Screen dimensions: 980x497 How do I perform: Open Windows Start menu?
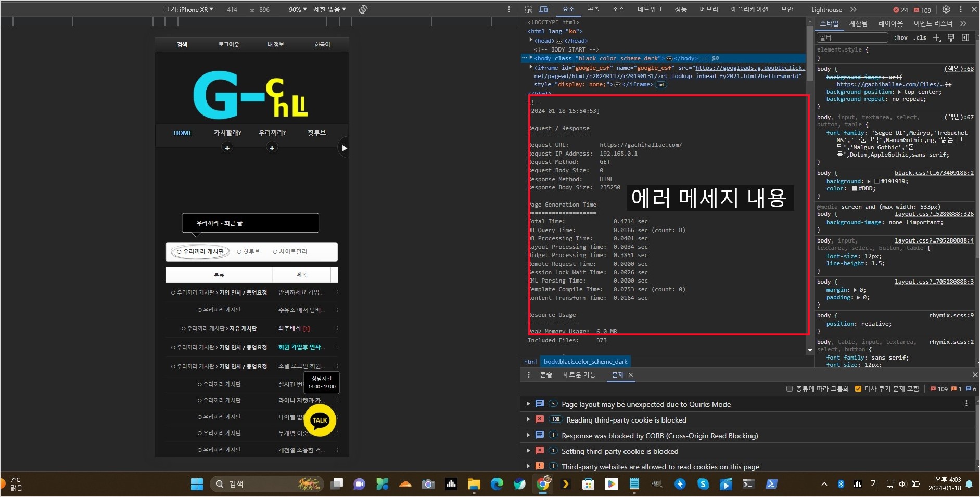pos(197,485)
